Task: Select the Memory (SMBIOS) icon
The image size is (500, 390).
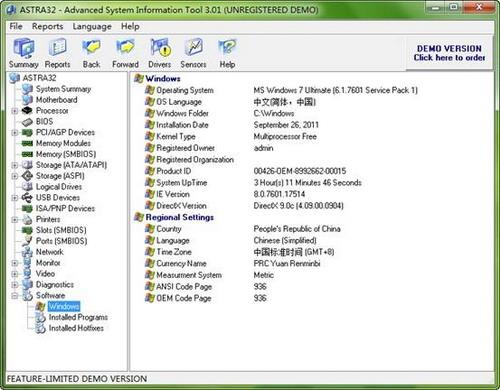Action: click(27, 154)
